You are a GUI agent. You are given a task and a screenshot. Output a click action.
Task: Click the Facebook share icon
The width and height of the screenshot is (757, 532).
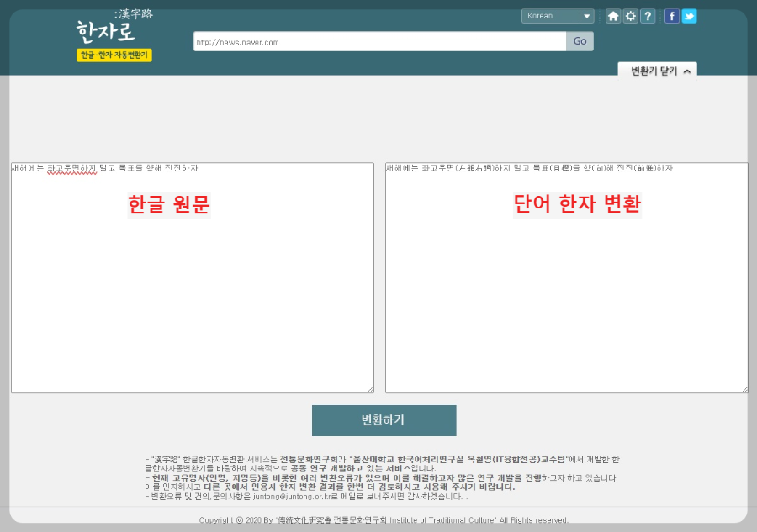point(670,15)
